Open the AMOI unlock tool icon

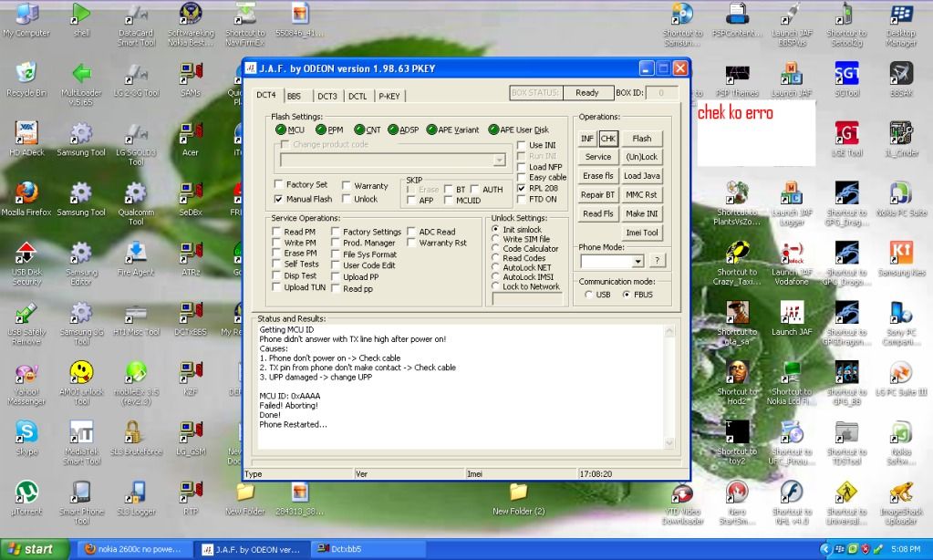[x=81, y=383]
